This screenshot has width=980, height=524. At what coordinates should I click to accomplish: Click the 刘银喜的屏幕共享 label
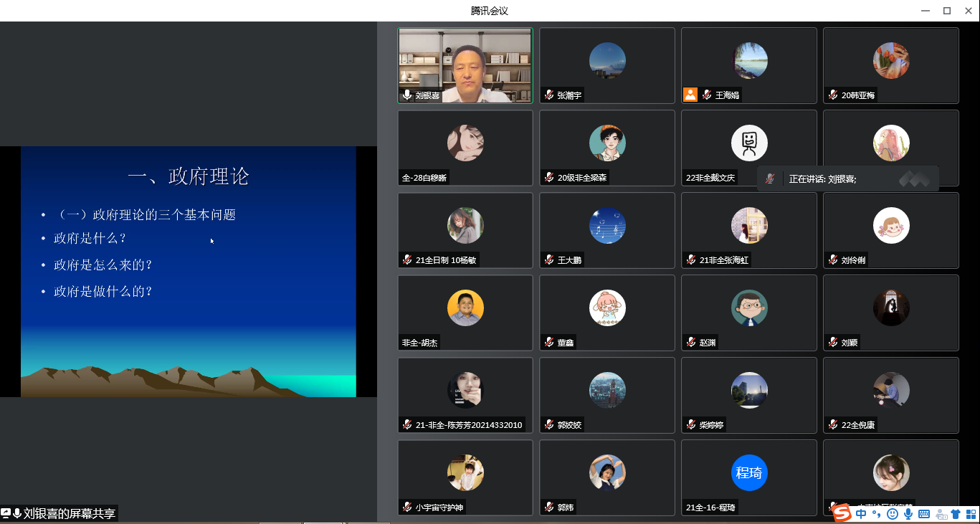pos(69,513)
